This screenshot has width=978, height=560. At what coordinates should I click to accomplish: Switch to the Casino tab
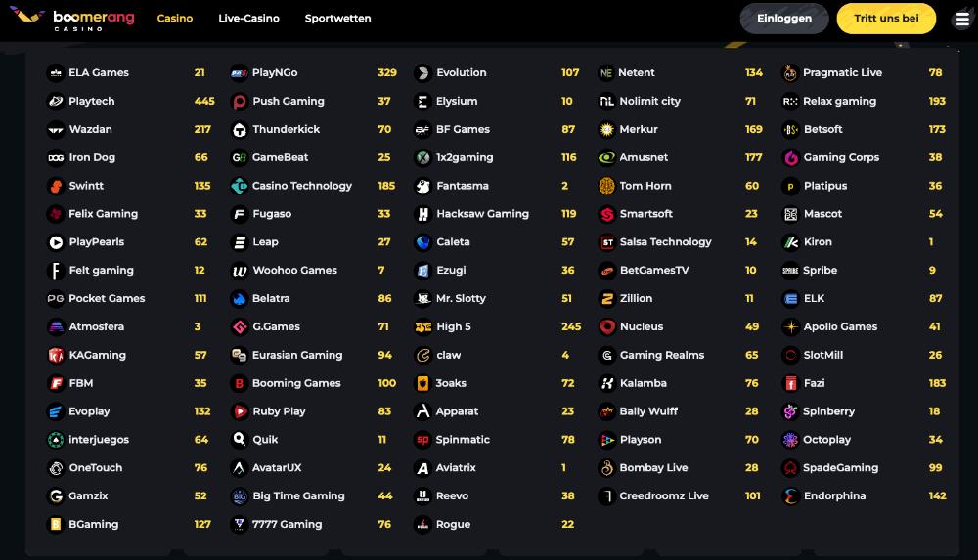(x=175, y=19)
